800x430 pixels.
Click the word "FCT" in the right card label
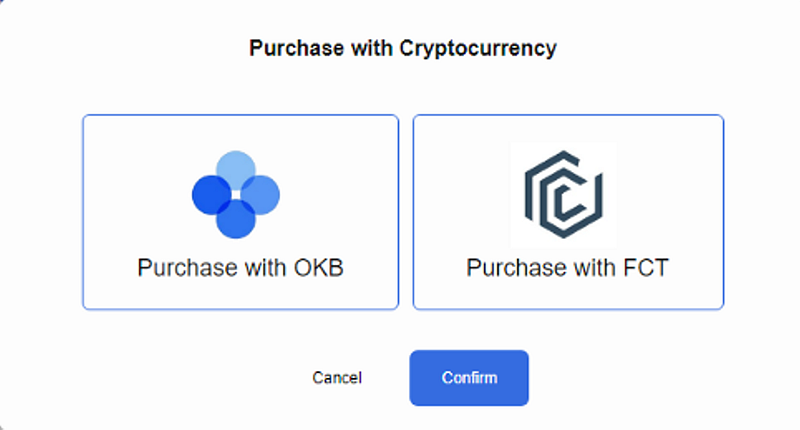(x=646, y=268)
